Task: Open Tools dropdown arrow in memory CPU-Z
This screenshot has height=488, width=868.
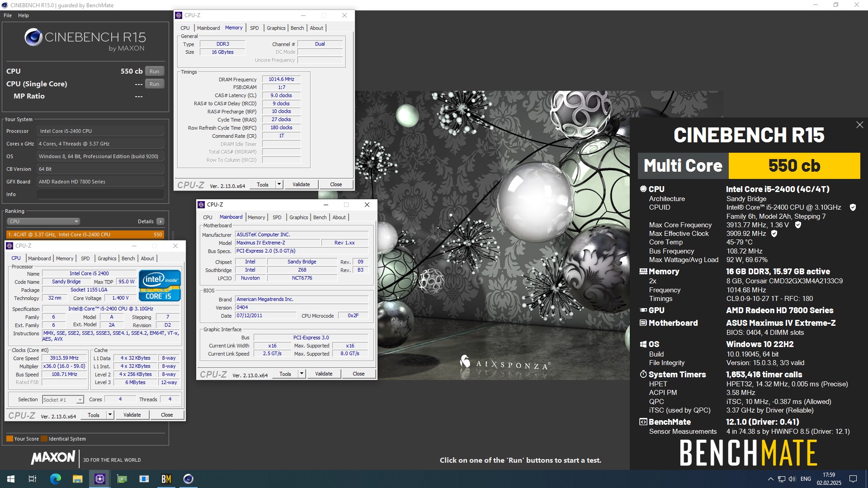Action: (x=279, y=184)
